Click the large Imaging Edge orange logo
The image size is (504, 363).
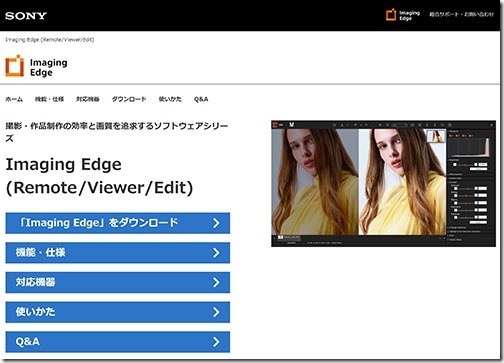36,66
